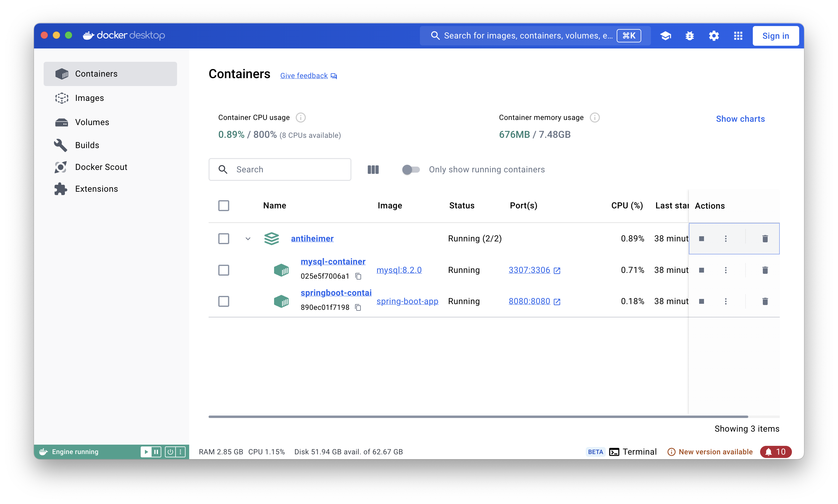Screen dimensions: 838x504
Task: Select the mysql-container row checkbox
Action: [224, 270]
